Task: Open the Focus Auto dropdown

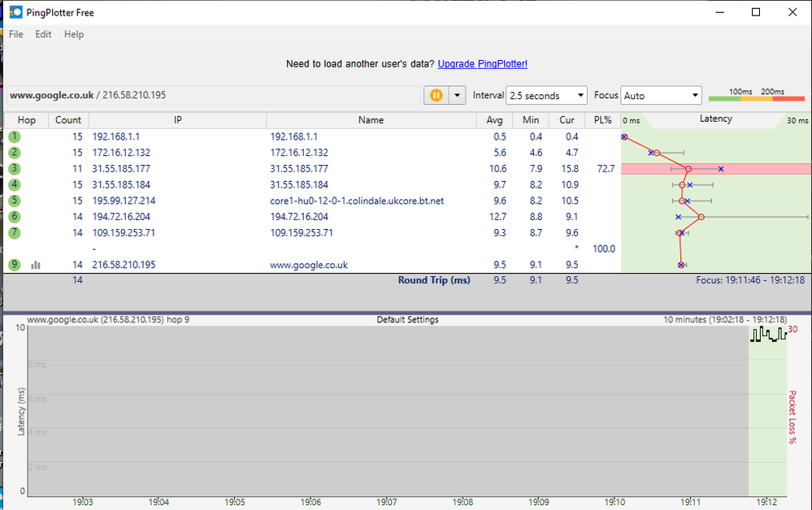Action: click(x=660, y=95)
